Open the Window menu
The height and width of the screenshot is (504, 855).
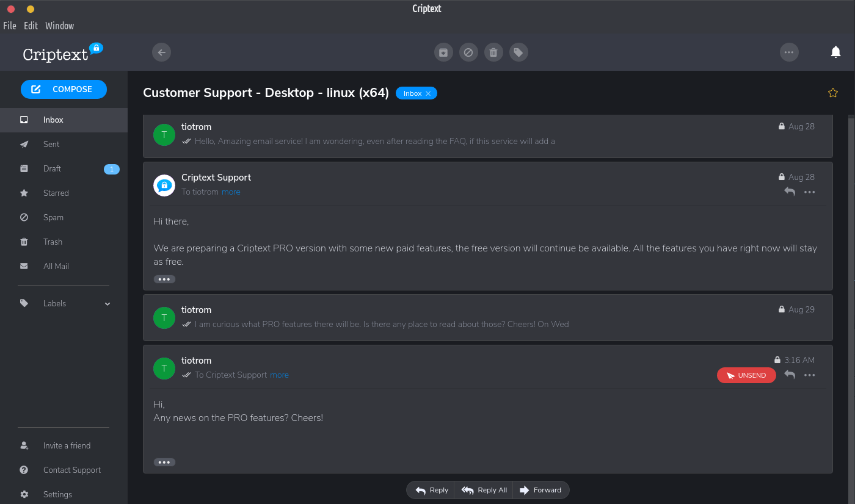[x=59, y=26]
